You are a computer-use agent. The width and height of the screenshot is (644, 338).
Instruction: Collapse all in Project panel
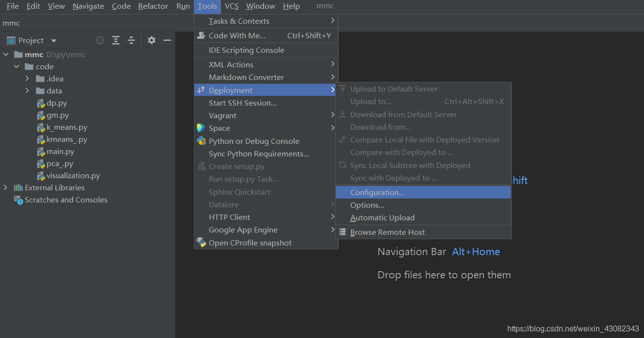(131, 40)
